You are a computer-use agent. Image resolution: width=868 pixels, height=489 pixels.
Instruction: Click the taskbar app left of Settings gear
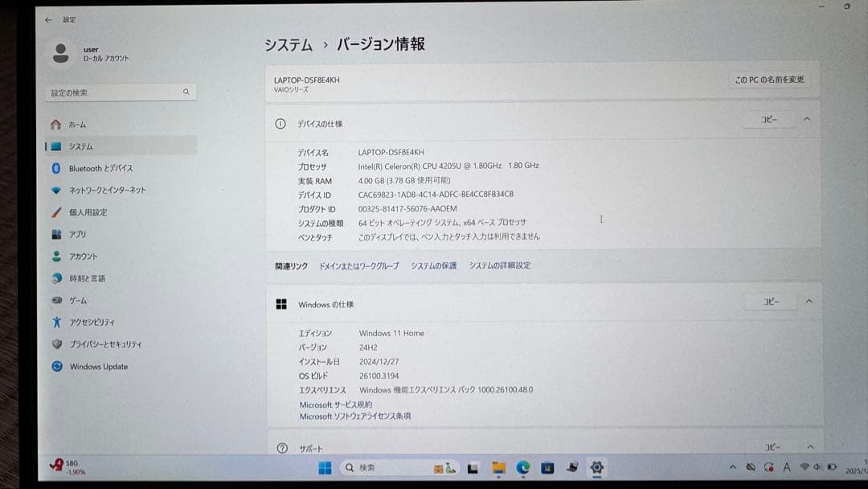pos(572,468)
